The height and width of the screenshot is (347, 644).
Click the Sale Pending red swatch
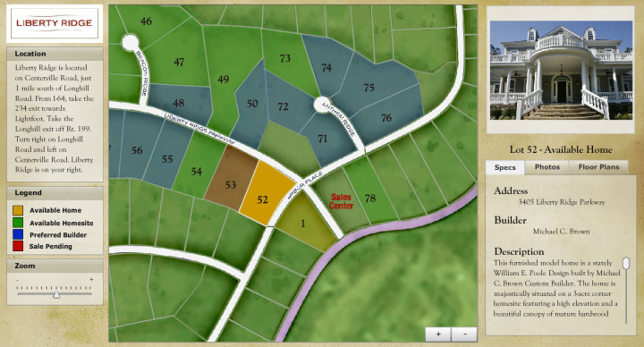18,246
